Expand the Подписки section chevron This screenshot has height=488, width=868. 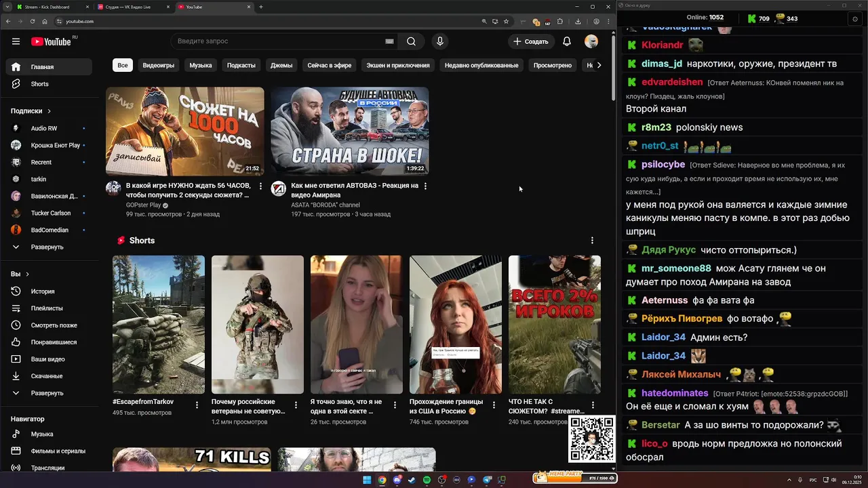[49, 111]
